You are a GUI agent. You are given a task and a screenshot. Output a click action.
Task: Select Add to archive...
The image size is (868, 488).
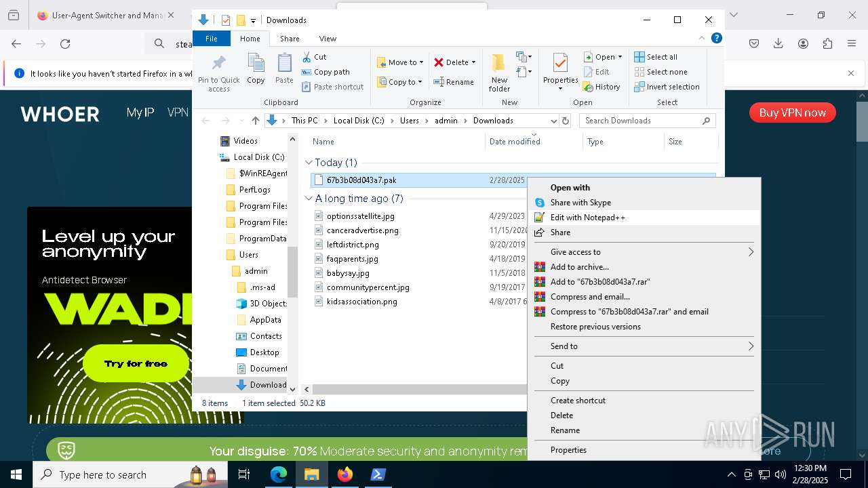tap(644, 267)
